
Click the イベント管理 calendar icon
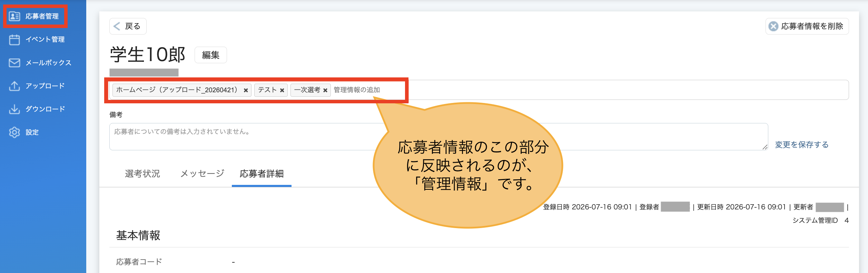(x=14, y=40)
